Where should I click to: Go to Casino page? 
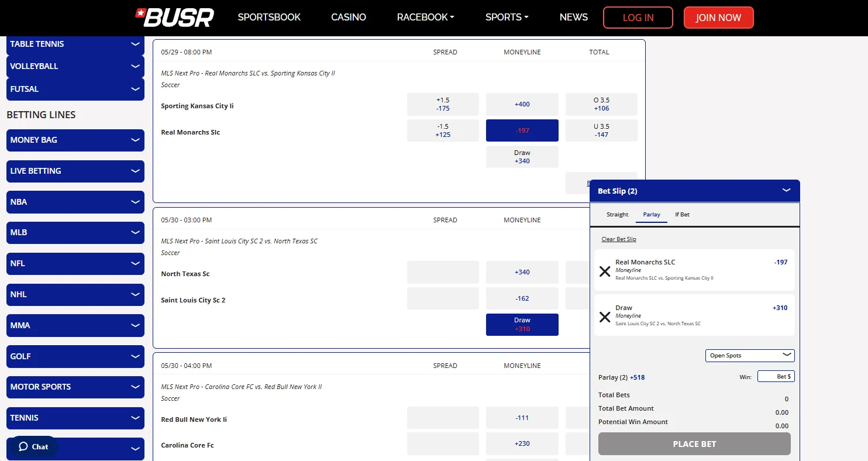point(349,18)
